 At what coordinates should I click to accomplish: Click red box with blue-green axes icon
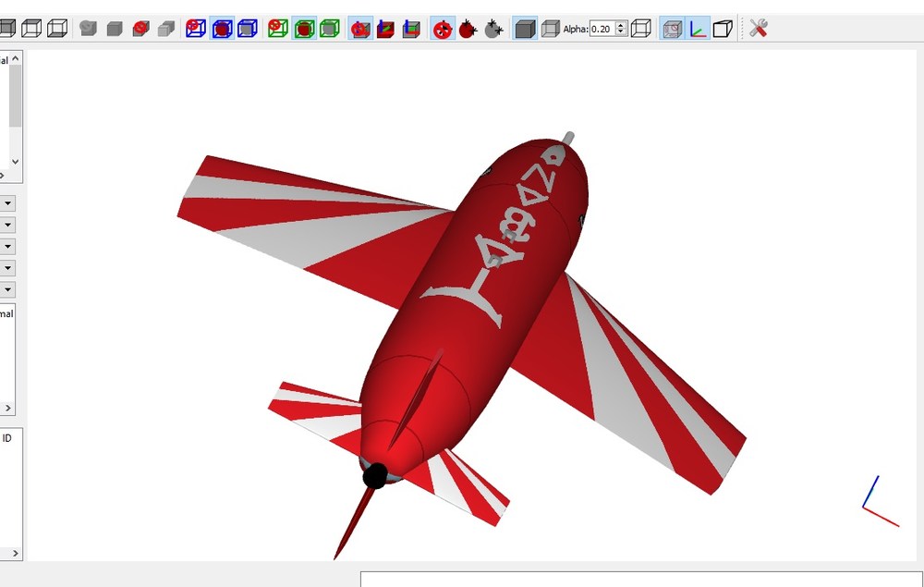(385, 29)
